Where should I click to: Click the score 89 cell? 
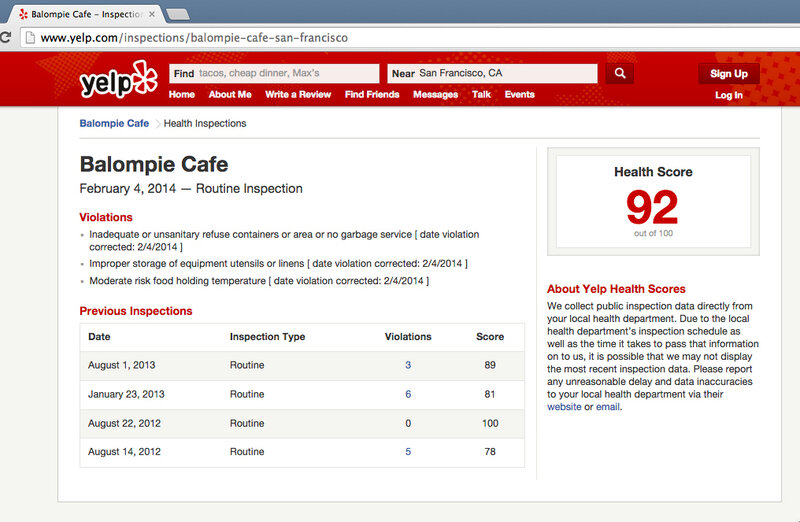[x=490, y=365]
